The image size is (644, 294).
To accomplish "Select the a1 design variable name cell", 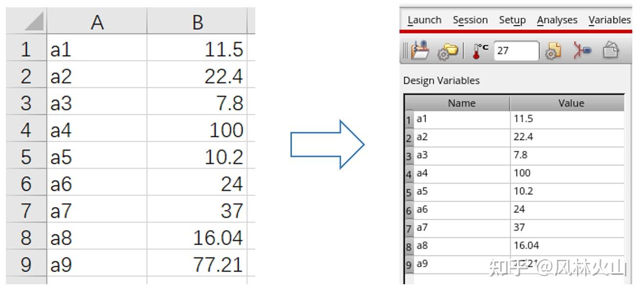I will point(461,119).
